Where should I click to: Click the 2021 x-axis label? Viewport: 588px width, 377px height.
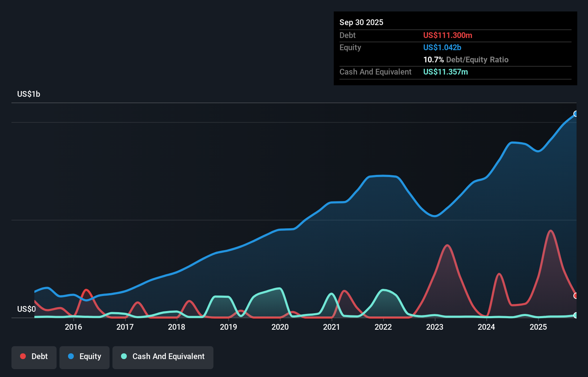332,327
